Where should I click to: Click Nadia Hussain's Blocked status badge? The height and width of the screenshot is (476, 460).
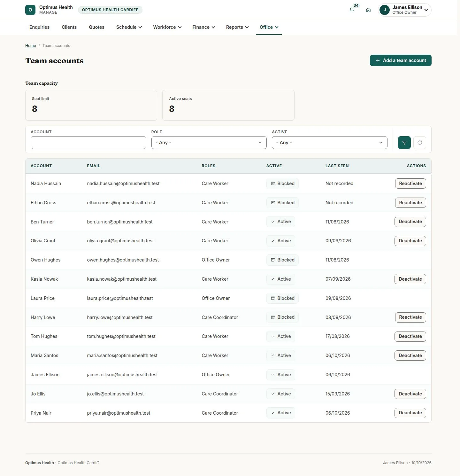click(282, 183)
